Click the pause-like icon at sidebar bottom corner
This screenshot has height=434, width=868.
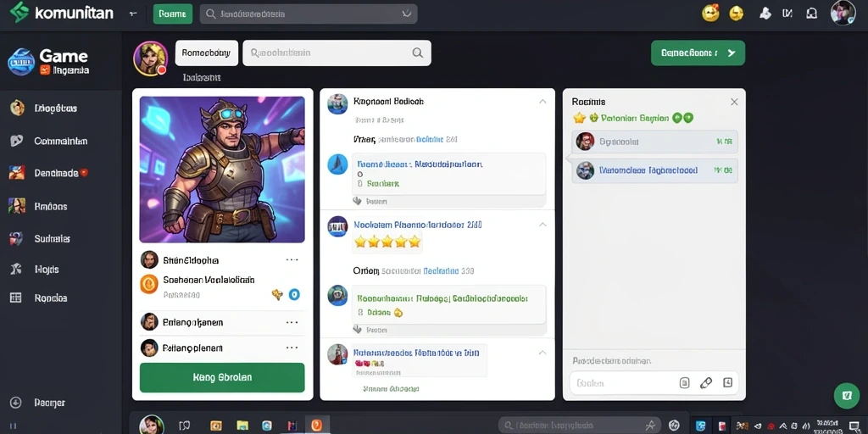[x=13, y=426]
